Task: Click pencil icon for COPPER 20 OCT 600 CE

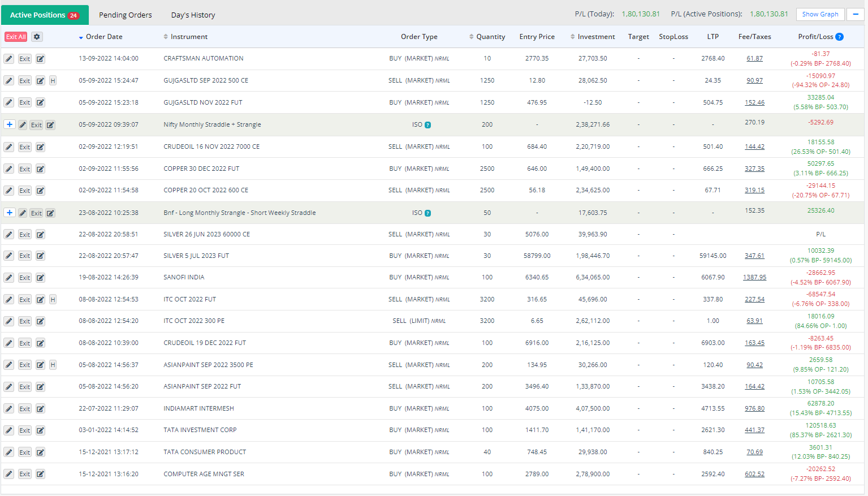Action: (9, 191)
